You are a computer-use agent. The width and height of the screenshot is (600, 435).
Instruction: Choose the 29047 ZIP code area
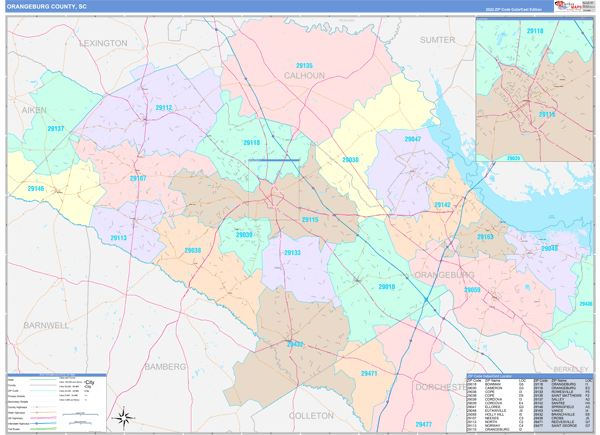click(x=411, y=139)
